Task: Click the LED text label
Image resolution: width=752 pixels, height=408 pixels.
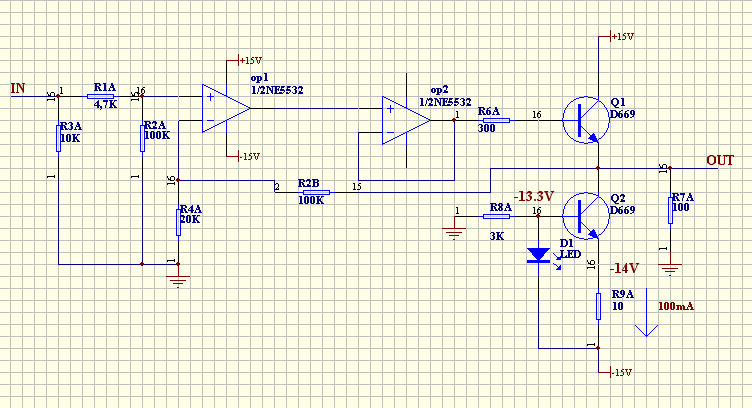Action: (x=570, y=254)
